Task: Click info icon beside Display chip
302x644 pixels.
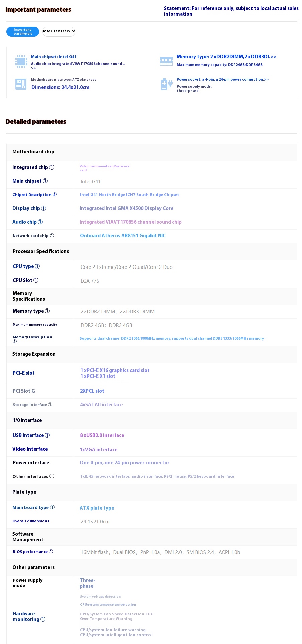Action: (x=43, y=208)
